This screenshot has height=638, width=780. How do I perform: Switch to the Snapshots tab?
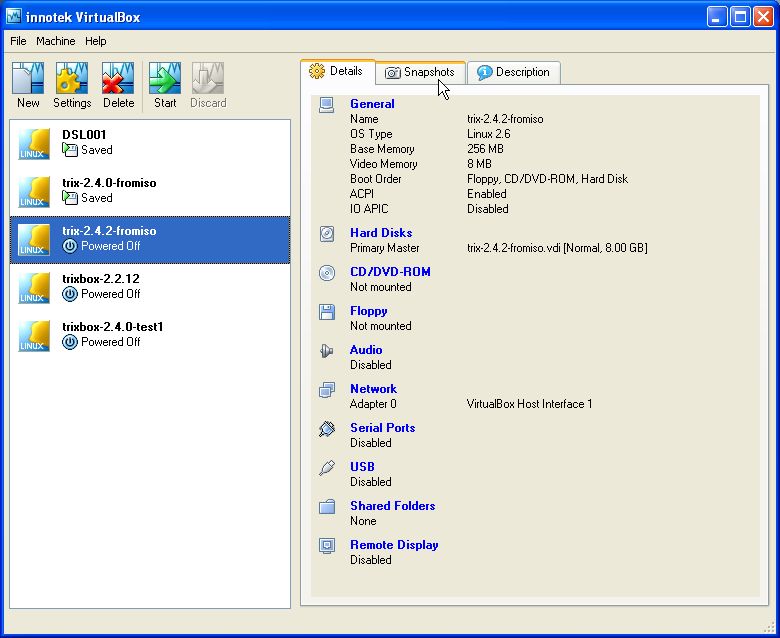420,72
